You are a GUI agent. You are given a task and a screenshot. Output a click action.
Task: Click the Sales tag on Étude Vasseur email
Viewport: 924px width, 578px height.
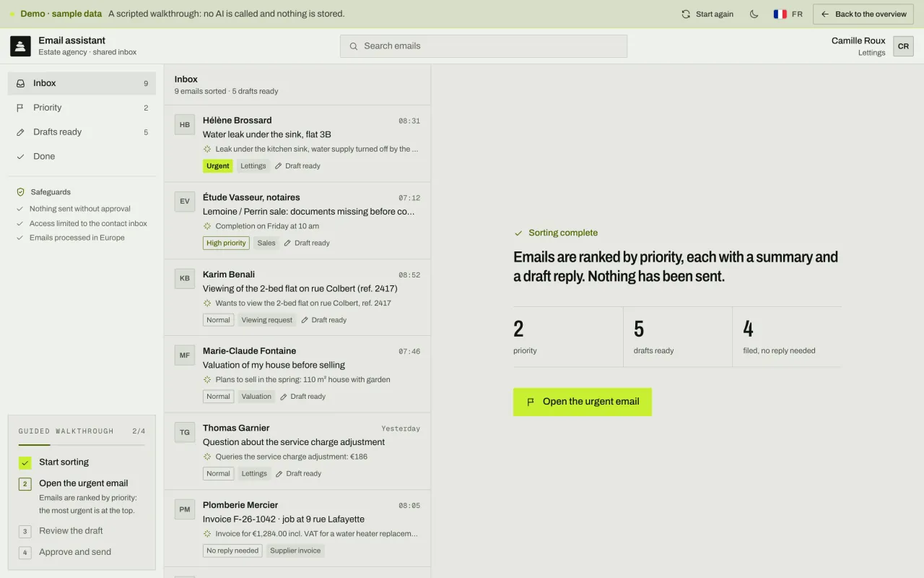point(266,243)
